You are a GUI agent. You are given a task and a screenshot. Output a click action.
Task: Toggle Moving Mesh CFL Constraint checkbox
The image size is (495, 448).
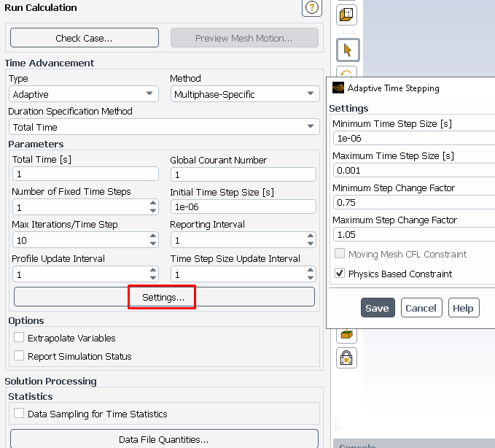(x=340, y=253)
